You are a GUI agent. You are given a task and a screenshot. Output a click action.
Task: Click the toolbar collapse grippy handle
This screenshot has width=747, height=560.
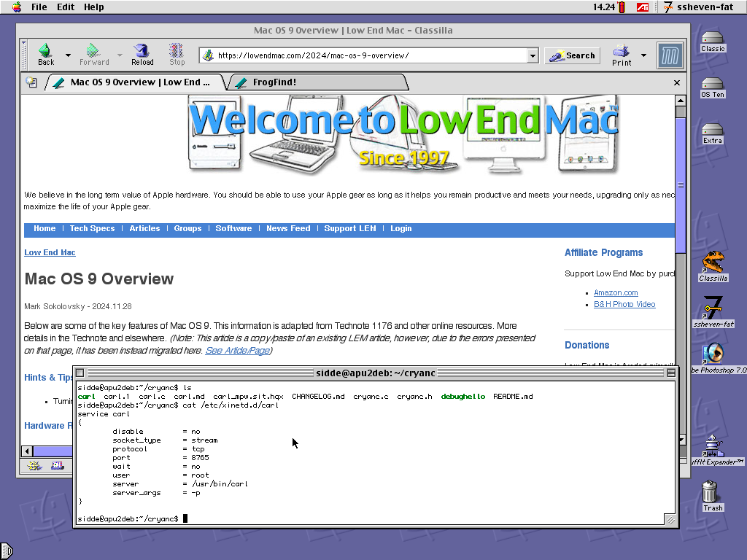coord(24,55)
